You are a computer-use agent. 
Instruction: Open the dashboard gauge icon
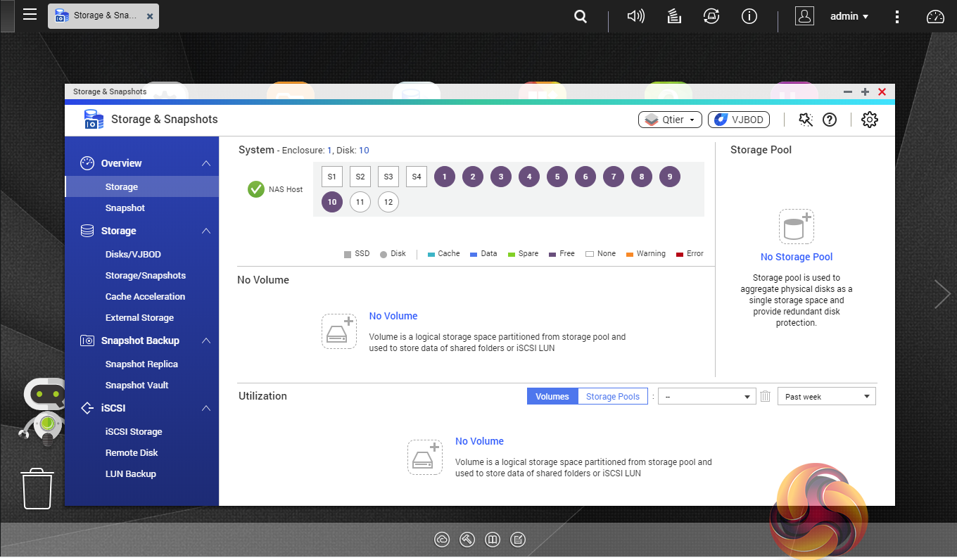point(935,16)
